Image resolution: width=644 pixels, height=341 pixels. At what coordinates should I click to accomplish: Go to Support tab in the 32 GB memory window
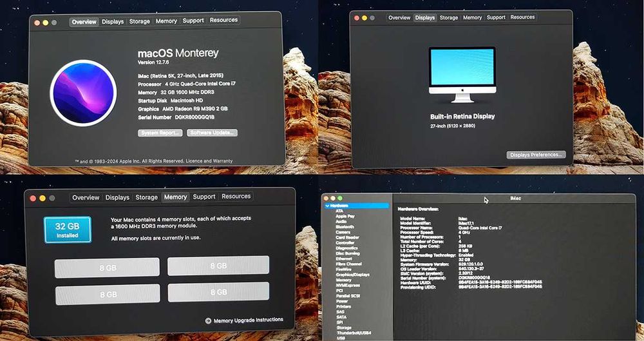204,197
